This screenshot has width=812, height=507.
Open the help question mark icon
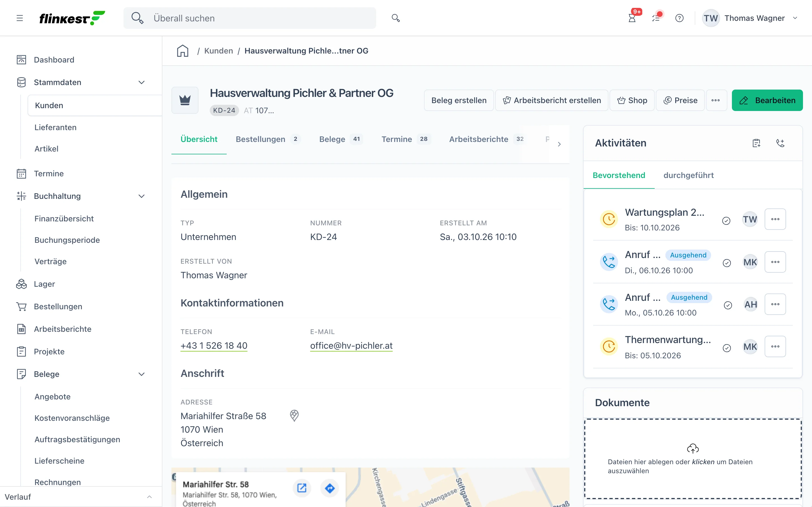coord(679,18)
